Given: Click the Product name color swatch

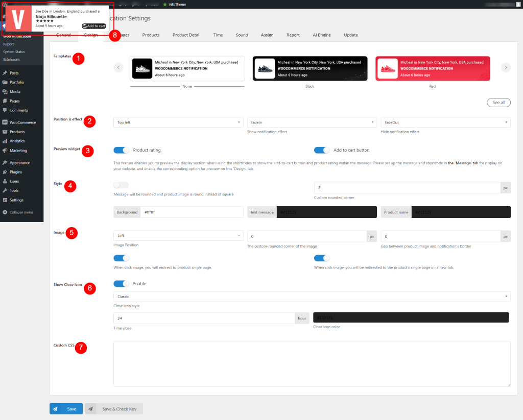Looking at the screenshot, I should (461, 212).
